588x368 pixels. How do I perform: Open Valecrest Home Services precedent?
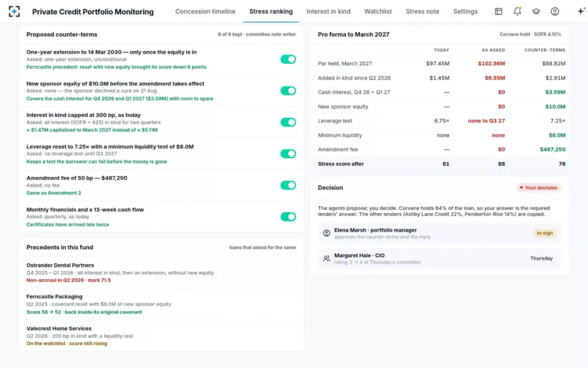pyautogui.click(x=59, y=328)
